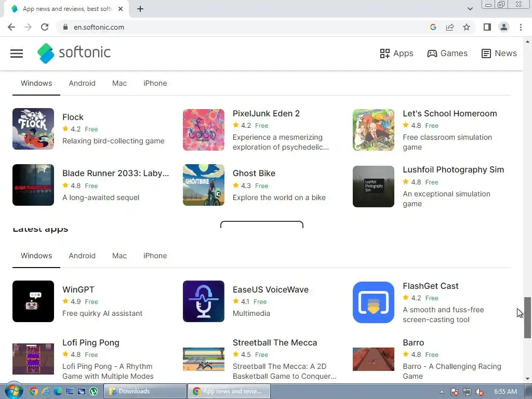The width and height of the screenshot is (532, 399).
Task: Open Blade Runner 2033 thumbnail
Action: (x=33, y=185)
